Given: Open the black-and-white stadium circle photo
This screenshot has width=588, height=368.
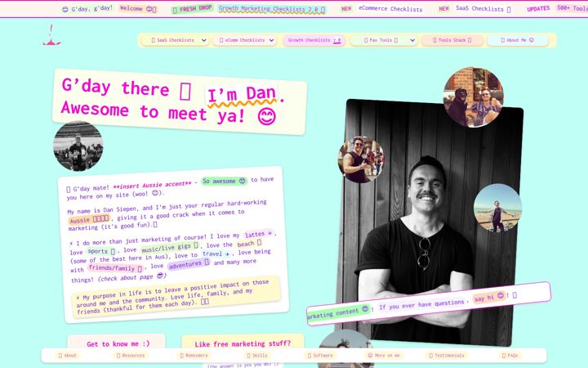Looking at the screenshot, I should point(78,146).
